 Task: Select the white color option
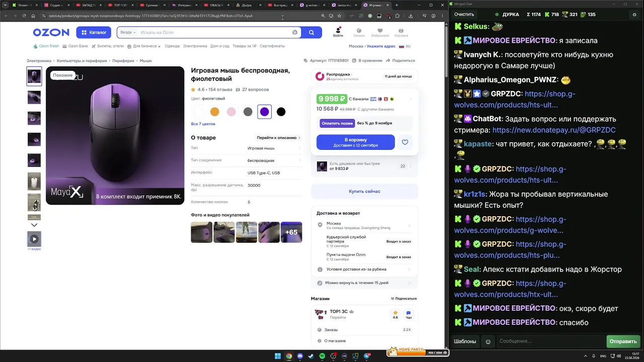(x=198, y=112)
